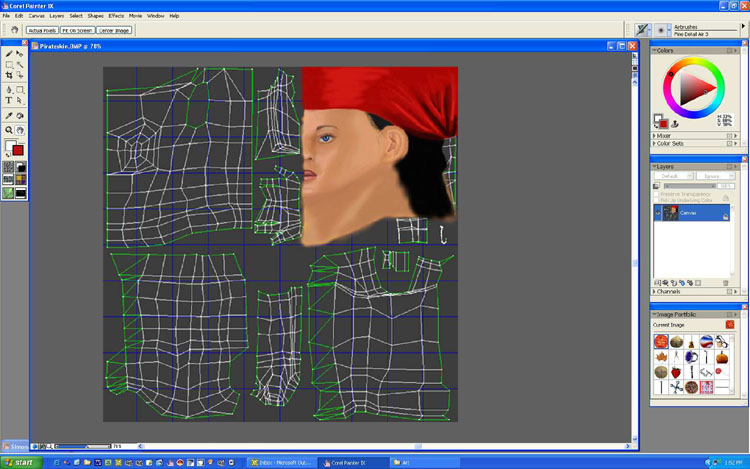Screen dimensions: 750x469
Task: Select the Crop tool
Action: click(x=9, y=76)
